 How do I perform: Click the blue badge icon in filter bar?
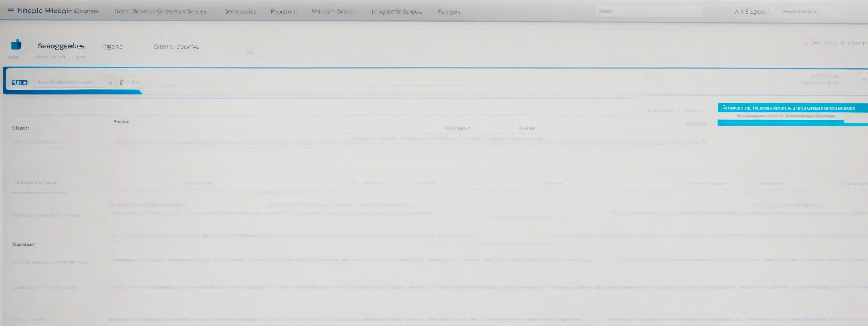point(19,82)
